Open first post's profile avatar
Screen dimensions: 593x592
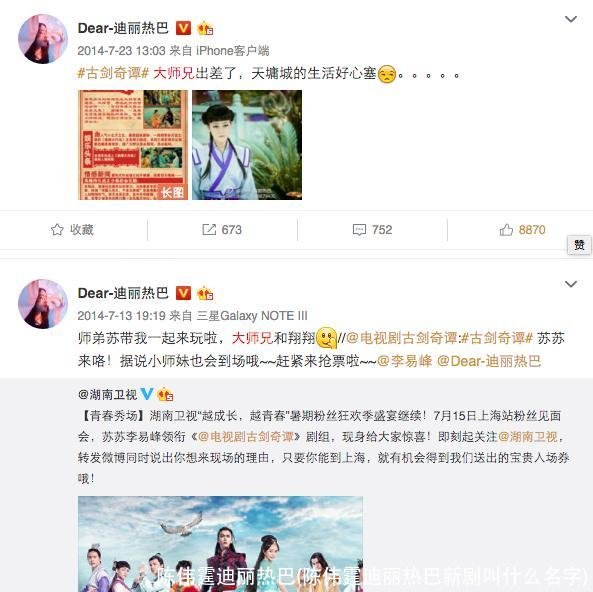click(x=43, y=39)
